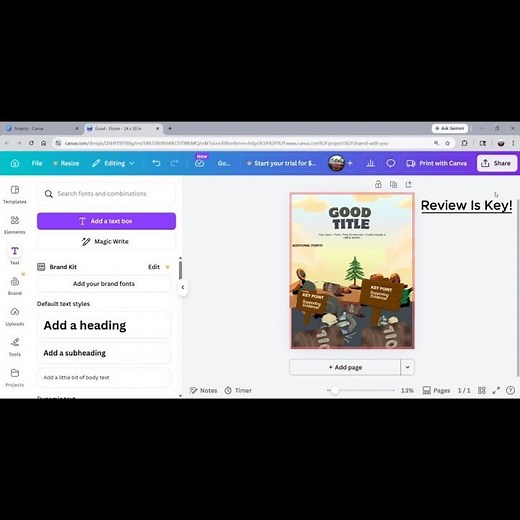Open the Tools panel in sidebar
Viewport: 520px width, 520px height.
pyautogui.click(x=15, y=347)
